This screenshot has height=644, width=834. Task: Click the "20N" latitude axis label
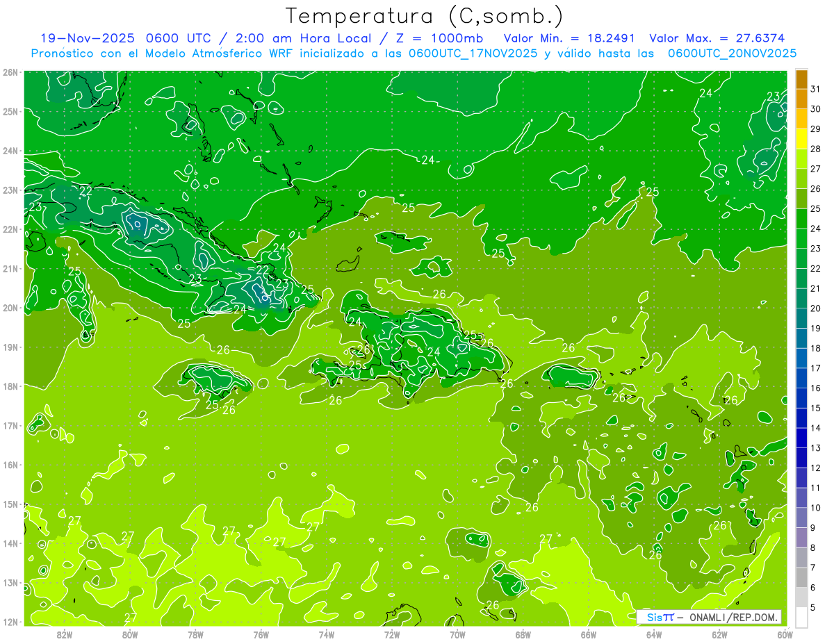[x=10, y=308]
